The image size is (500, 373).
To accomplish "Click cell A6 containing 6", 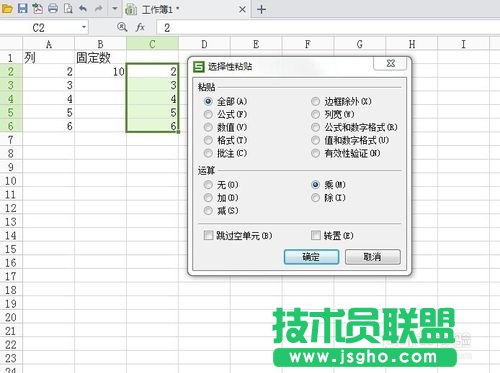I will coord(49,126).
